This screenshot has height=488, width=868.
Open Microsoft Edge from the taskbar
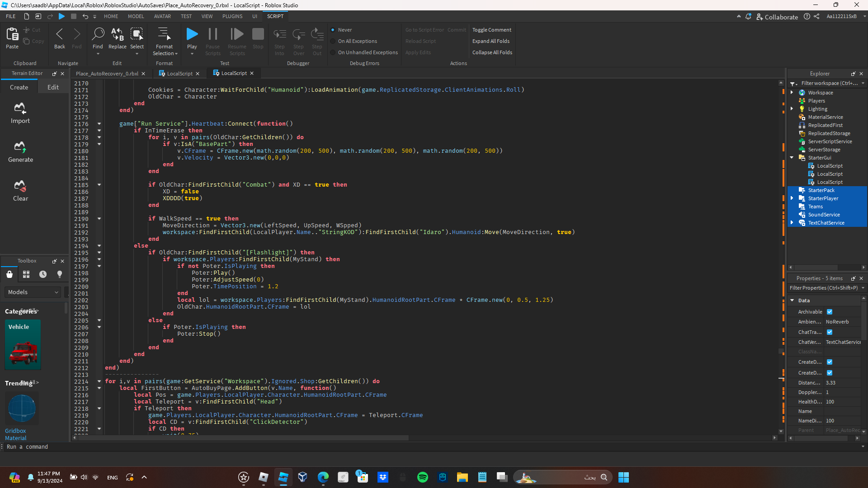pyautogui.click(x=323, y=477)
